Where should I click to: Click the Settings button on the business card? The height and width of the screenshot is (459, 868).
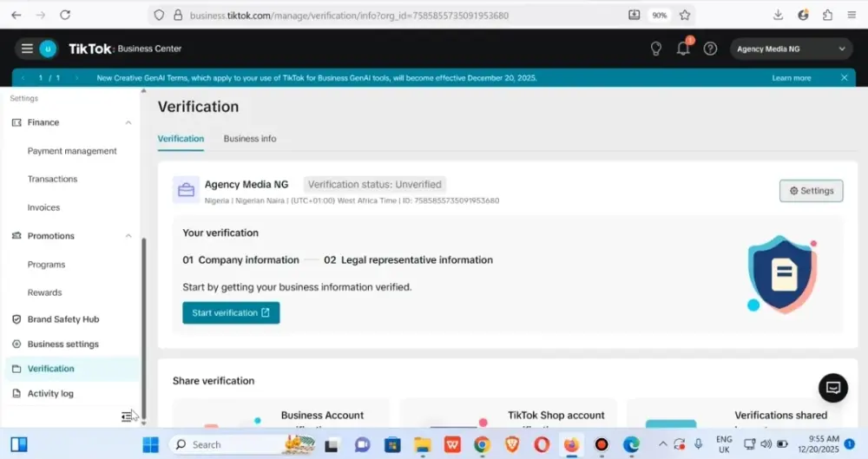pos(811,191)
